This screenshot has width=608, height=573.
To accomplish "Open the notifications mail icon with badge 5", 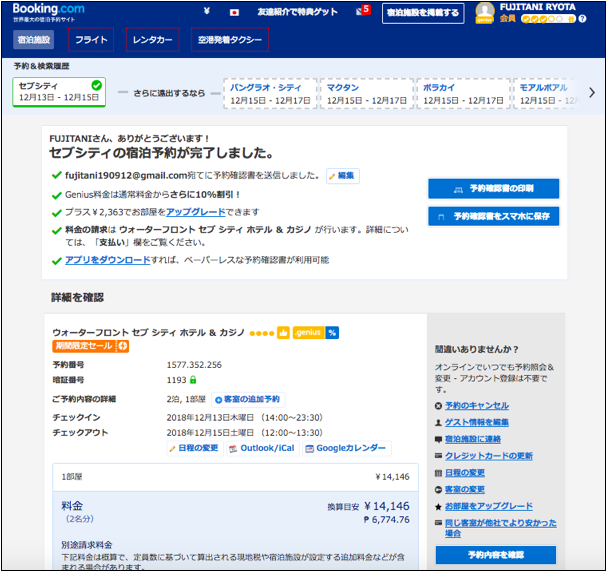I will (x=361, y=12).
